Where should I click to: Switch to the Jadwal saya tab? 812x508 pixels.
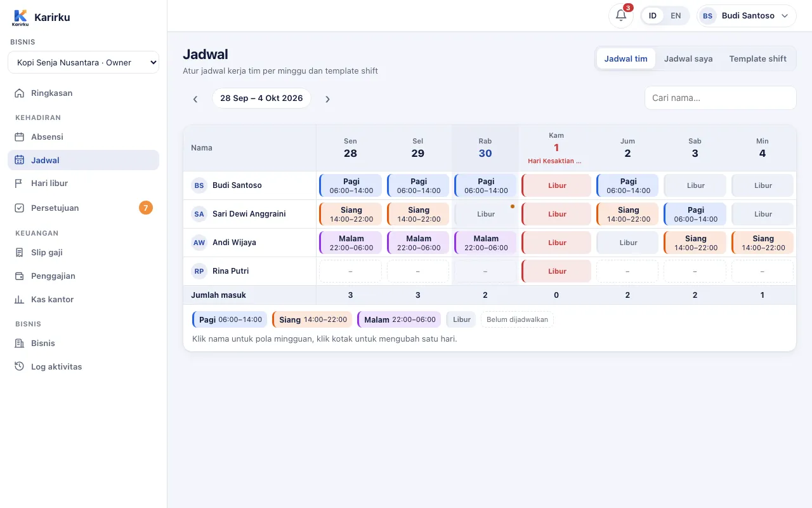point(688,59)
